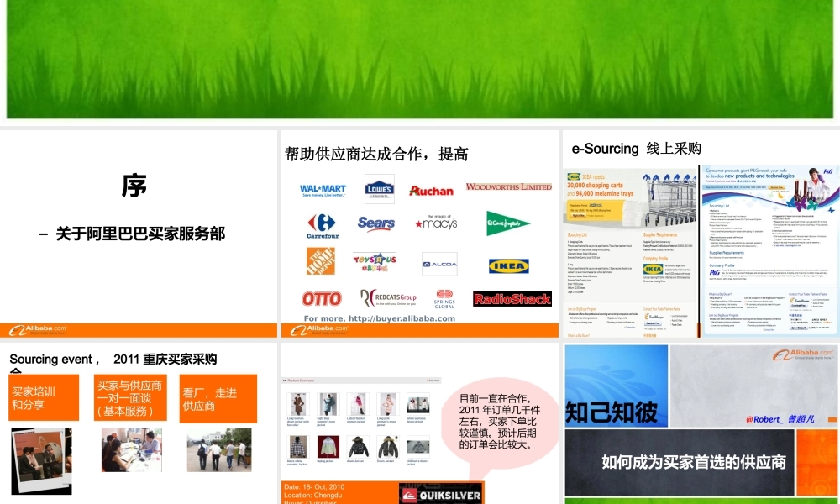Click the Sears logo
The width and height of the screenshot is (840, 504).
[376, 223]
